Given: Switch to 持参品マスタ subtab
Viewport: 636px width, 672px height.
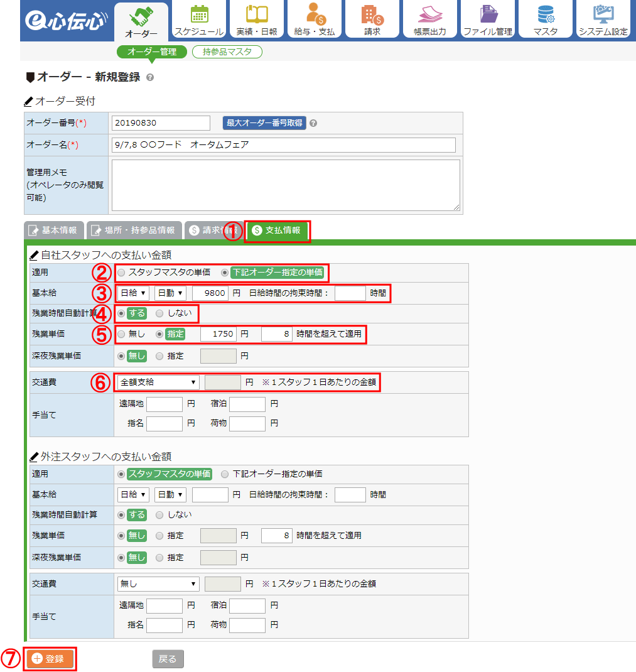Looking at the screenshot, I should (227, 52).
